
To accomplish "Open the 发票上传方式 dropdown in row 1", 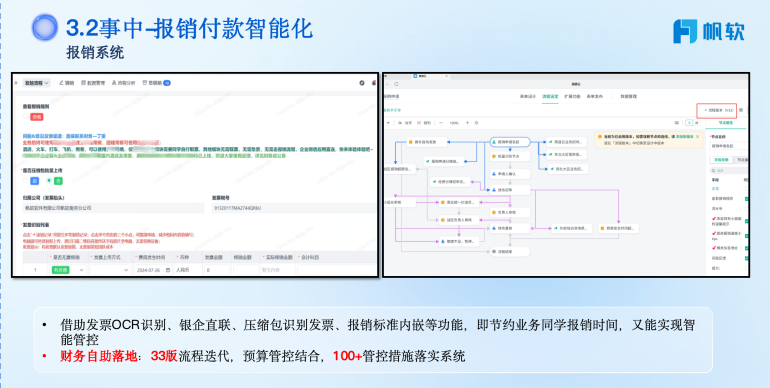I will tap(110, 270).
